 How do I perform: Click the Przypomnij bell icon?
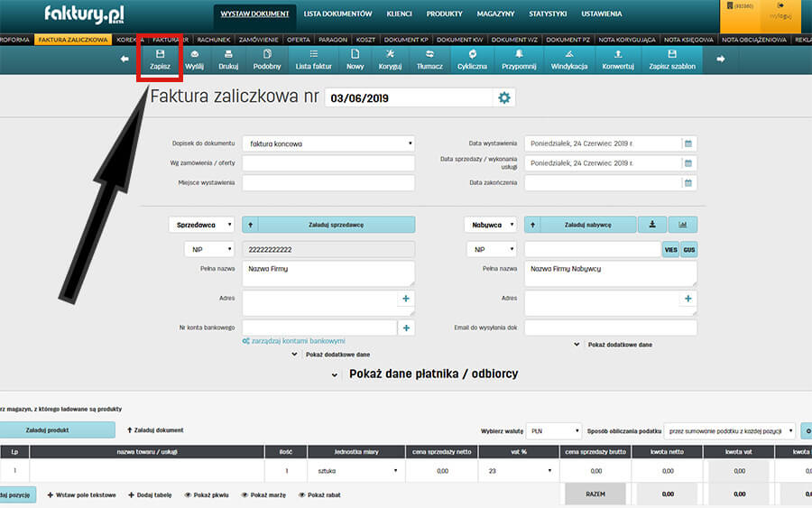[x=519, y=60]
